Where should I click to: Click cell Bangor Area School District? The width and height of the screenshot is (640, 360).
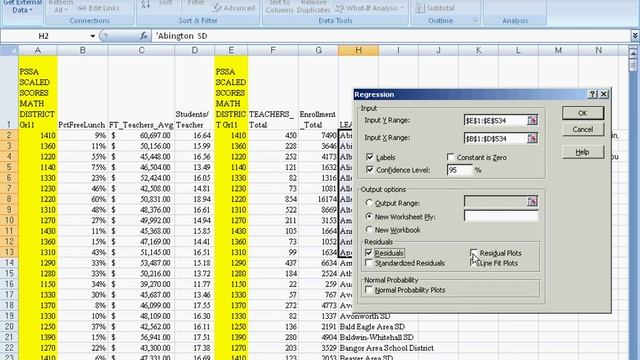pos(386,348)
